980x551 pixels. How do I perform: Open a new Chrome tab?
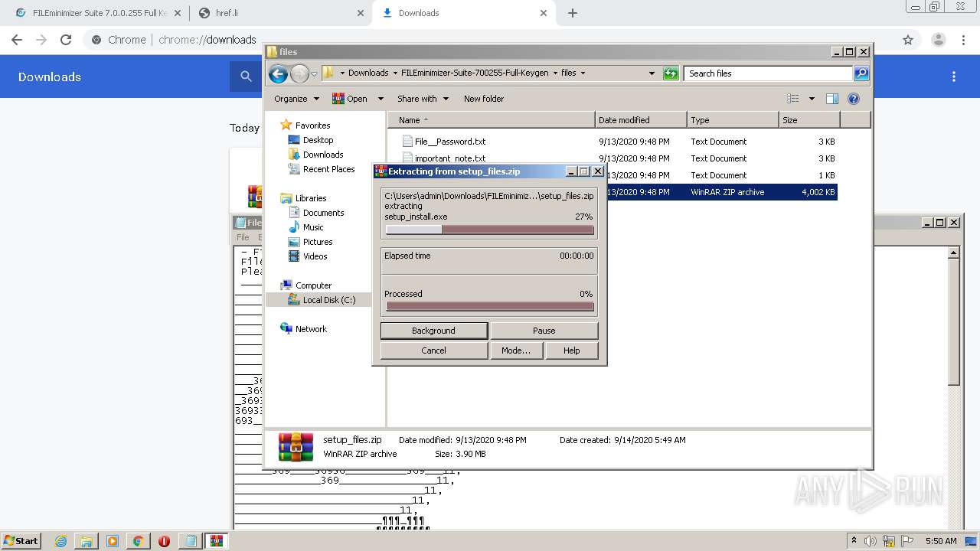click(573, 13)
